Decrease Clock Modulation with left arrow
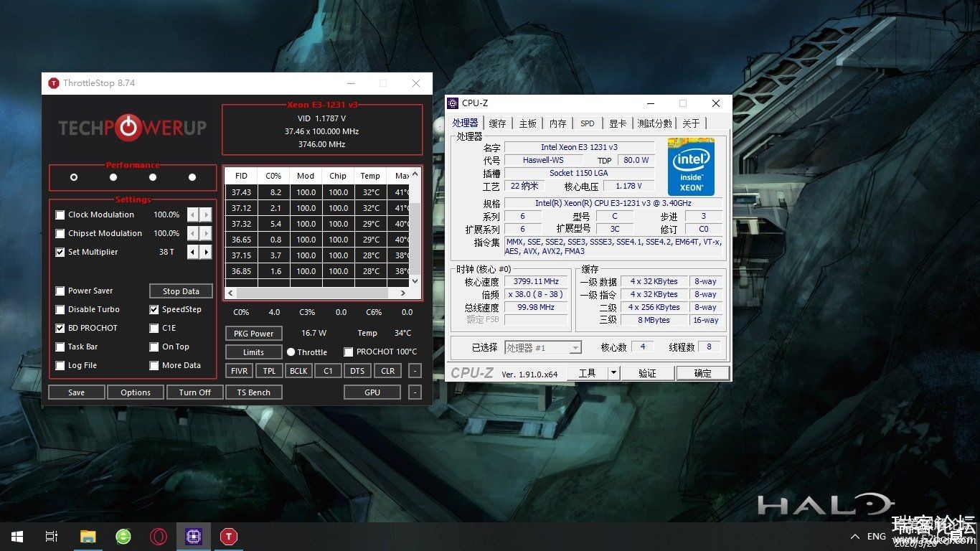 click(193, 215)
